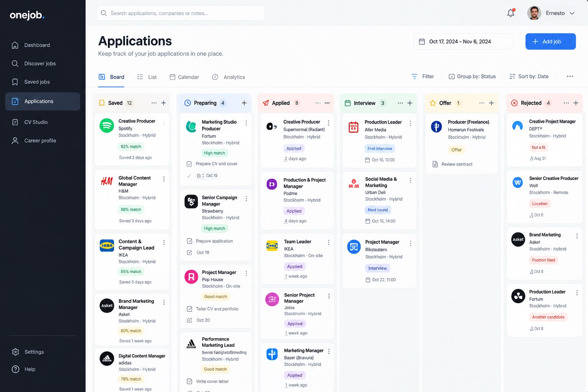Check Tailor CV and portfolio task
Viewport: 588px width, 392px height.
pos(189,309)
